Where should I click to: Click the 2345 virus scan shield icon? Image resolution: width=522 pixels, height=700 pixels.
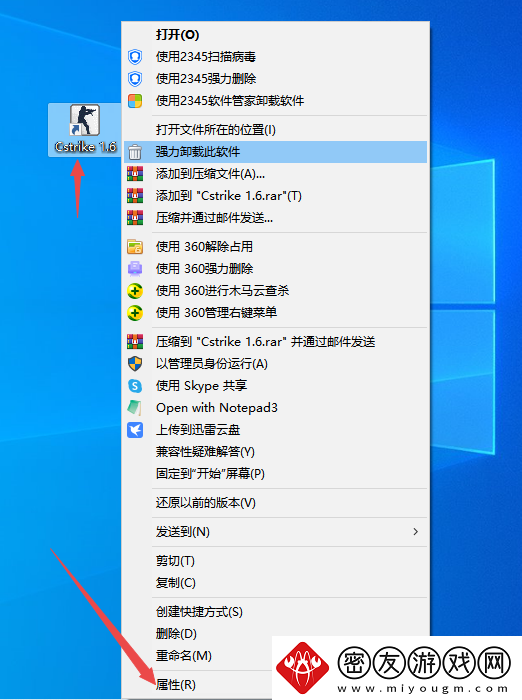[x=135, y=57]
